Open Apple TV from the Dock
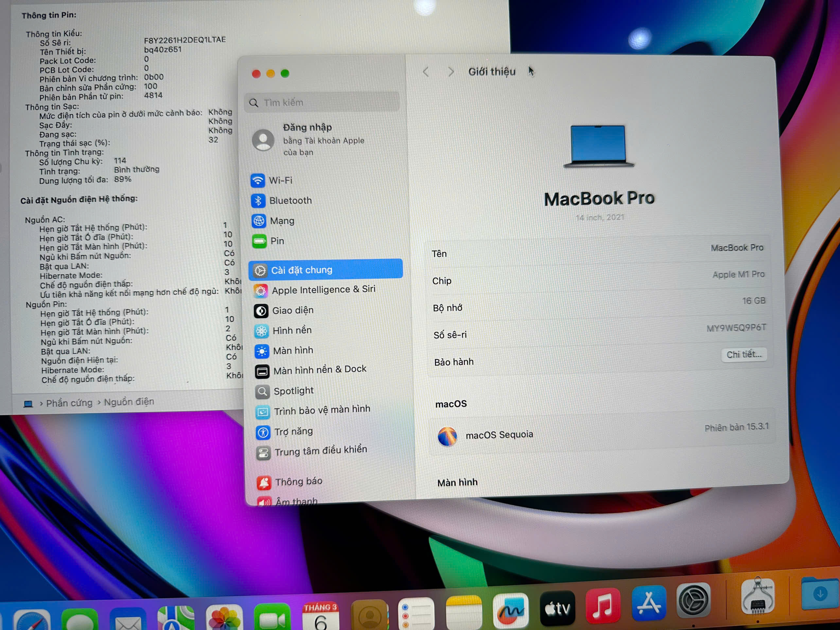The height and width of the screenshot is (630, 840). click(x=557, y=608)
